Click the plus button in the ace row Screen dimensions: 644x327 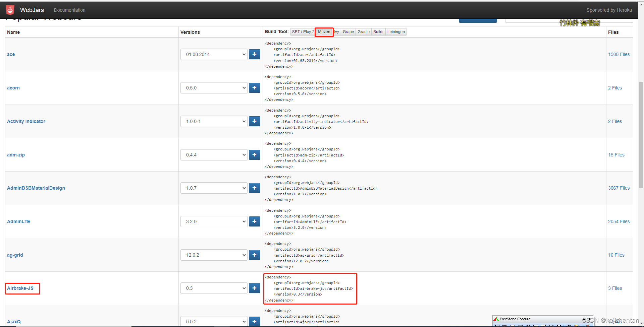(255, 54)
